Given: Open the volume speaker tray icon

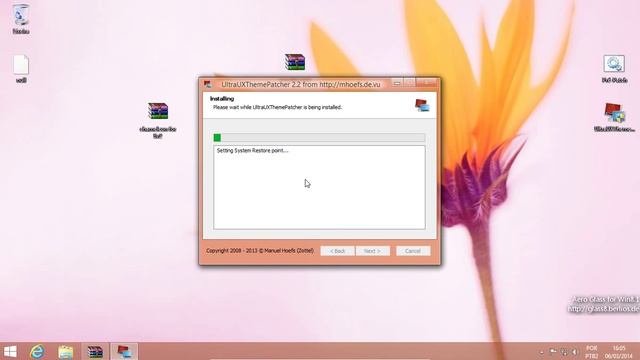Looking at the screenshot, I should 575,352.
